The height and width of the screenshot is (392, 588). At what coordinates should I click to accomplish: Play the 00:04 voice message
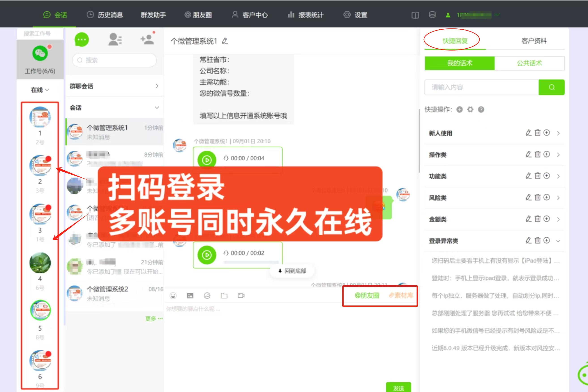(x=207, y=160)
